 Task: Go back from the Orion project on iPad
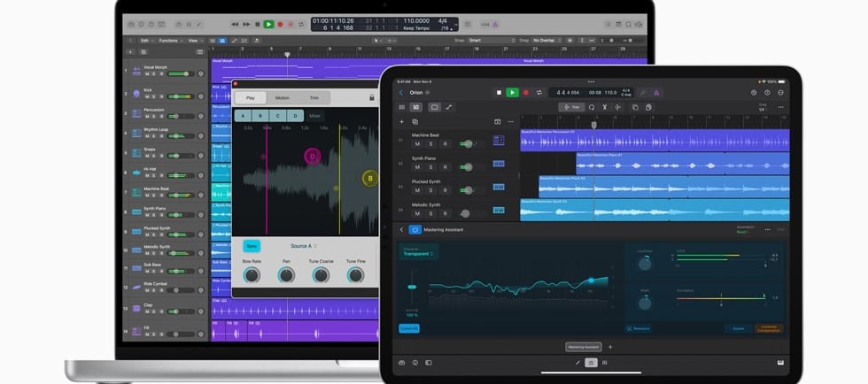401,92
